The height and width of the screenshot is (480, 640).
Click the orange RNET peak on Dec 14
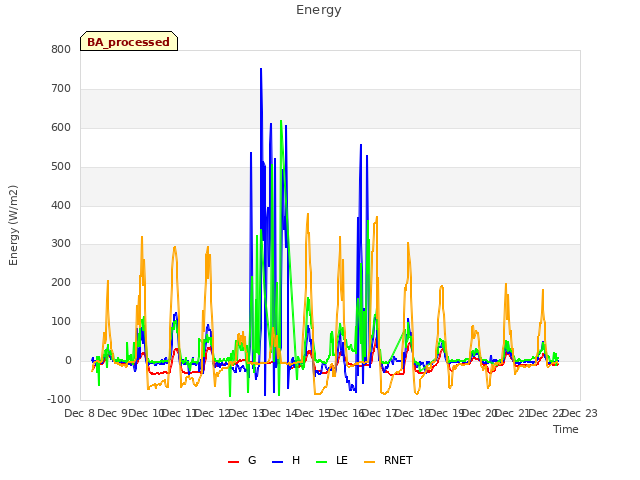308,214
